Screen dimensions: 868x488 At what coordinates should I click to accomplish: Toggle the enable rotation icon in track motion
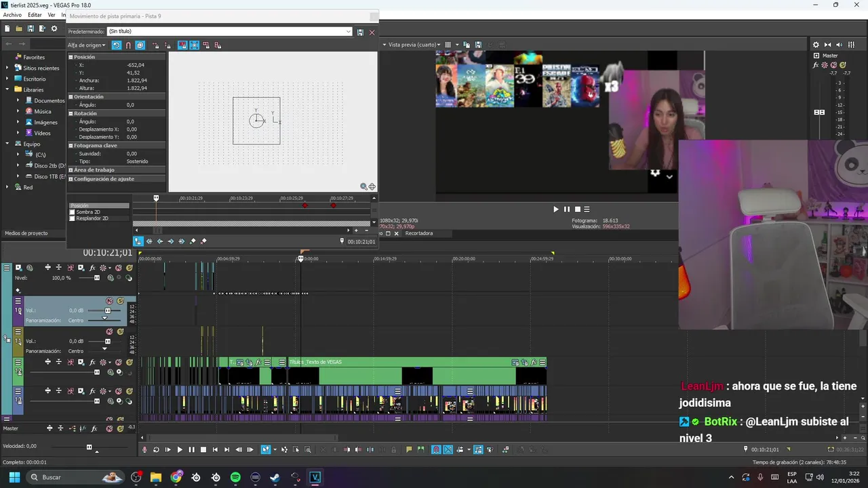(x=117, y=45)
